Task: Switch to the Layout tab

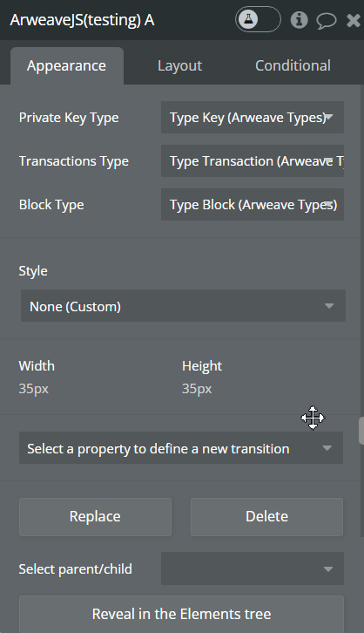Action: [x=179, y=65]
